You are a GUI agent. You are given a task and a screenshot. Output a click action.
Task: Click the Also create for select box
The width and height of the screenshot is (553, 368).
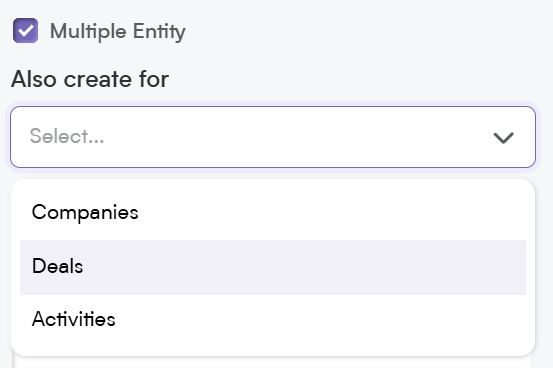point(273,137)
